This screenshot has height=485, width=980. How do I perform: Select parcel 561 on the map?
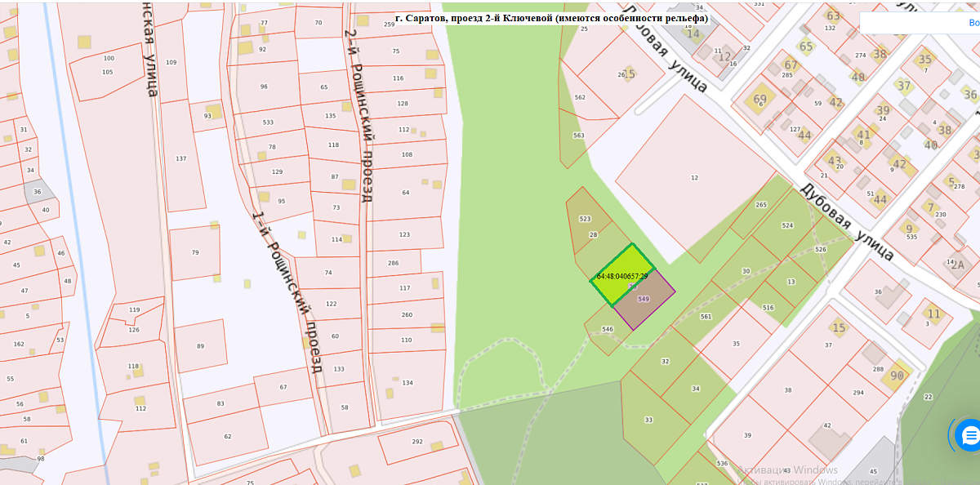tap(706, 318)
